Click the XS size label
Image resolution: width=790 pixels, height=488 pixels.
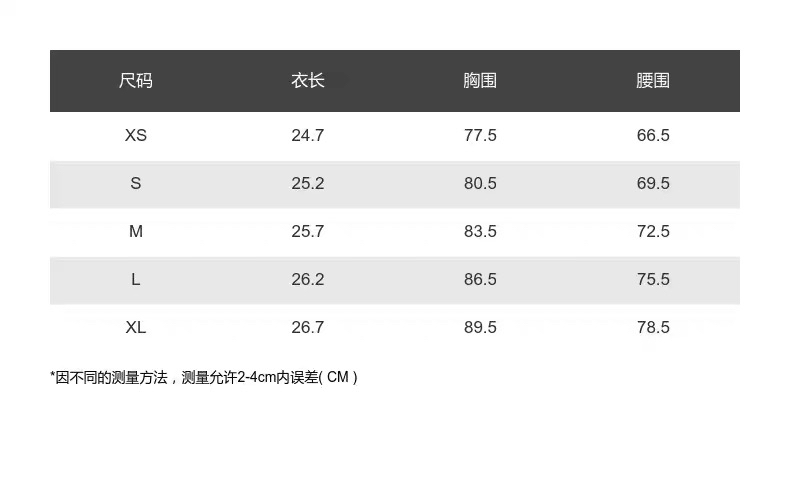[x=136, y=135]
